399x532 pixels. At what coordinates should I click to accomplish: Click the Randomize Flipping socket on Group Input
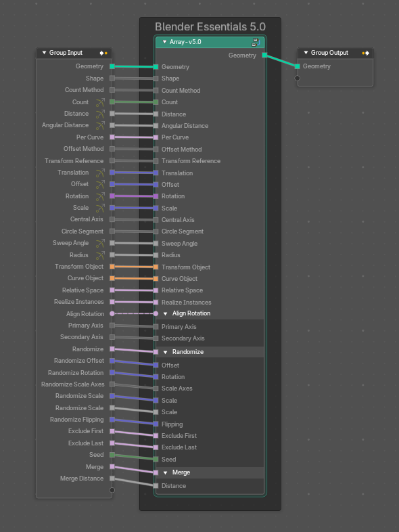coord(112,420)
